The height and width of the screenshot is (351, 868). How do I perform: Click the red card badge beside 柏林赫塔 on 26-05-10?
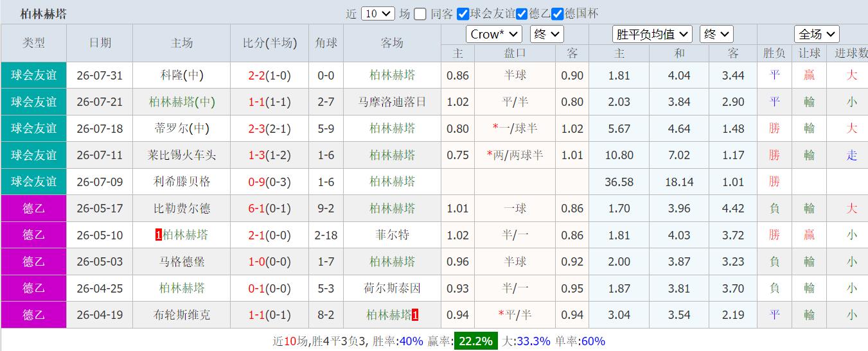(x=159, y=235)
